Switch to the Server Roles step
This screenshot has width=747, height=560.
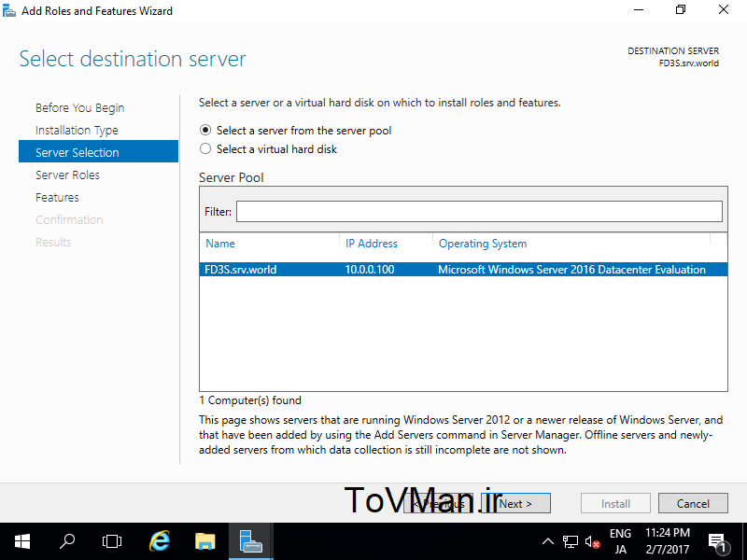(67, 175)
